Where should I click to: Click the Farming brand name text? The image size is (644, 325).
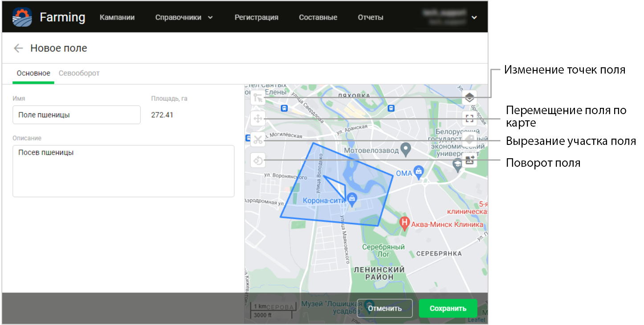(x=62, y=17)
